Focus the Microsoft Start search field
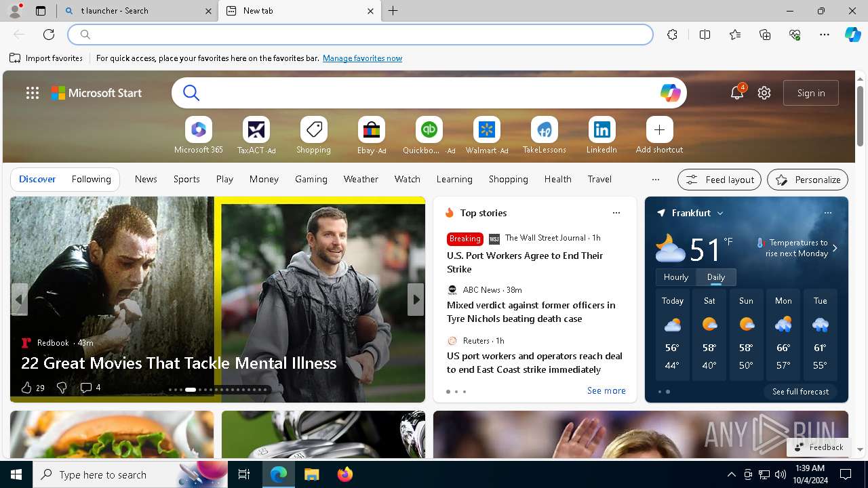The width and height of the screenshot is (868, 488). 429,93
